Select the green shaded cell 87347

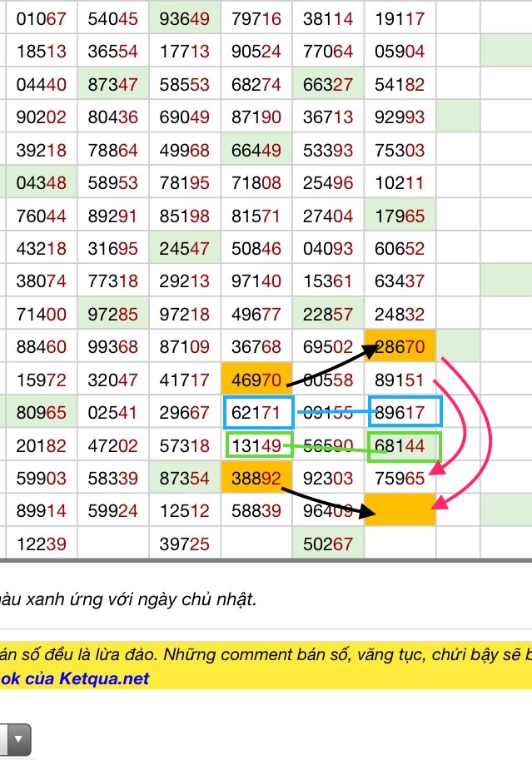(x=112, y=85)
